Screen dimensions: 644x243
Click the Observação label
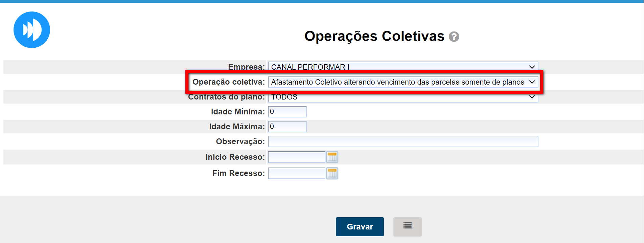pos(240,141)
